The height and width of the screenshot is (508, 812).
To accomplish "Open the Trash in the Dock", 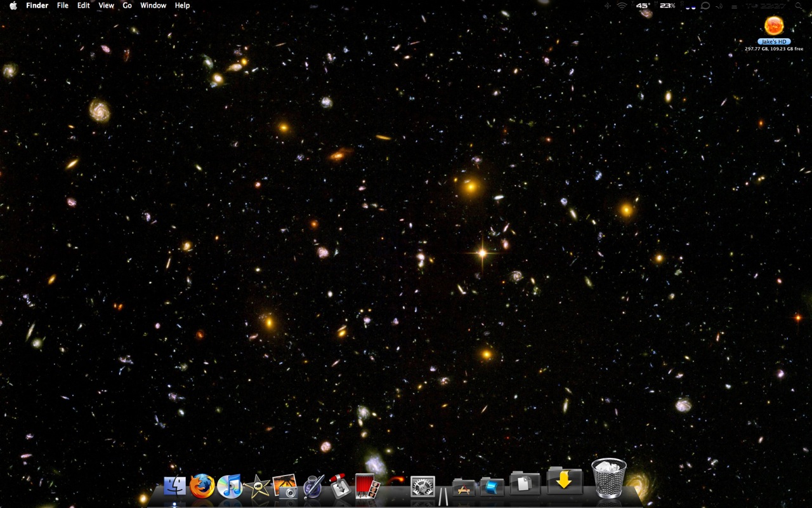I will [x=609, y=478].
